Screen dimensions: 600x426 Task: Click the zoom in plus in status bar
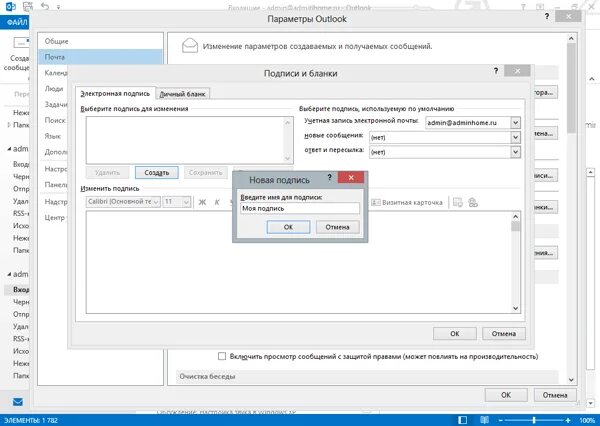point(568,420)
